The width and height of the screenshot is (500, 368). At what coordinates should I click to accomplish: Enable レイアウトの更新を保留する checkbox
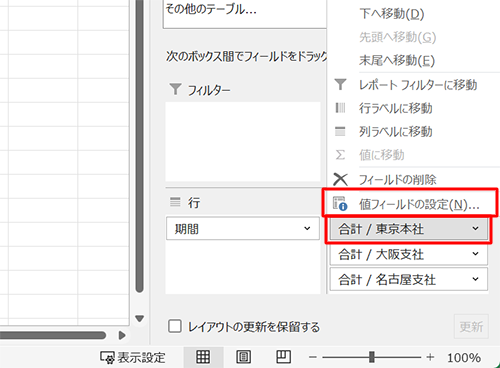click(175, 326)
